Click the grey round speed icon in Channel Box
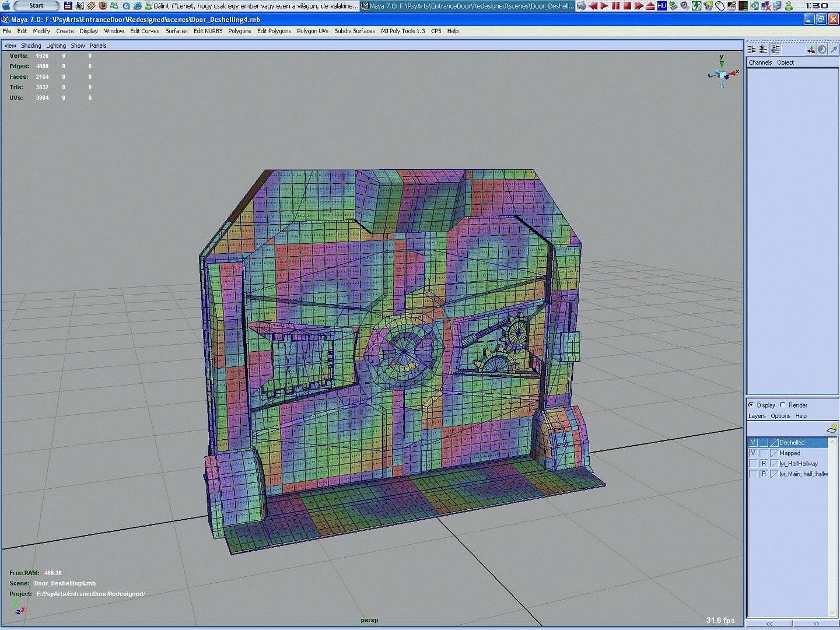The height and width of the screenshot is (630, 840). 822,50
